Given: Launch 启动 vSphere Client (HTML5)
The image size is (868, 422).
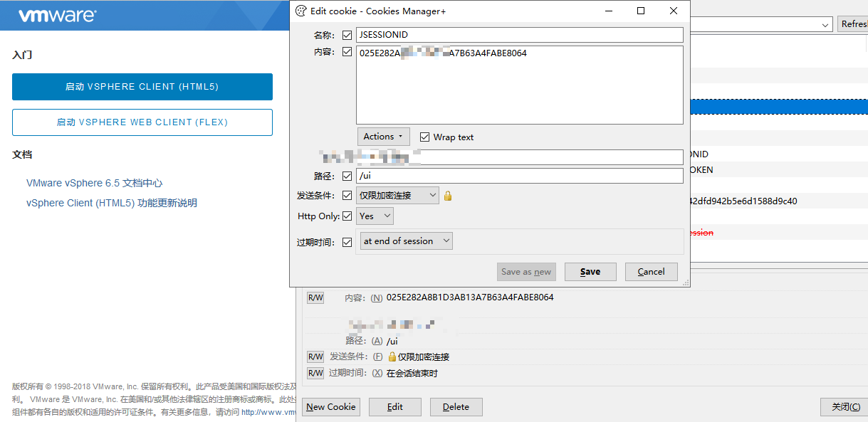Looking at the screenshot, I should (x=142, y=87).
